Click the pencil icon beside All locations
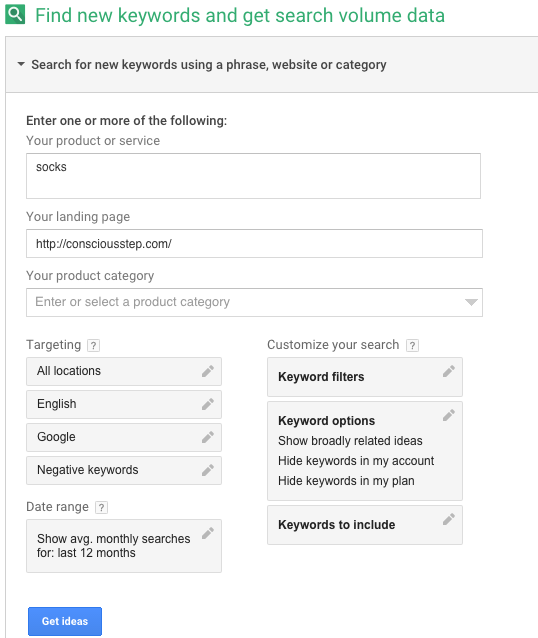The width and height of the screenshot is (538, 638). 208,371
